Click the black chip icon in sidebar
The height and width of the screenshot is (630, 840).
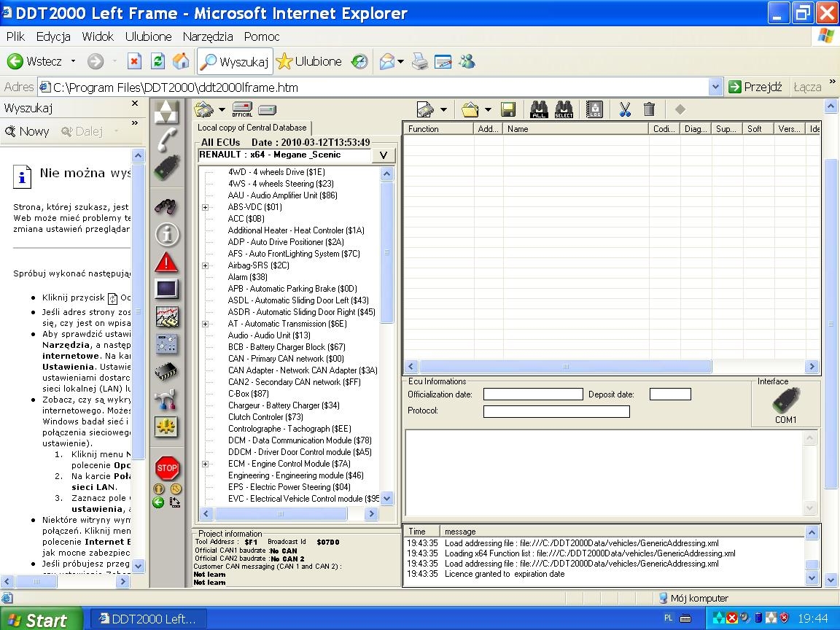(x=166, y=371)
